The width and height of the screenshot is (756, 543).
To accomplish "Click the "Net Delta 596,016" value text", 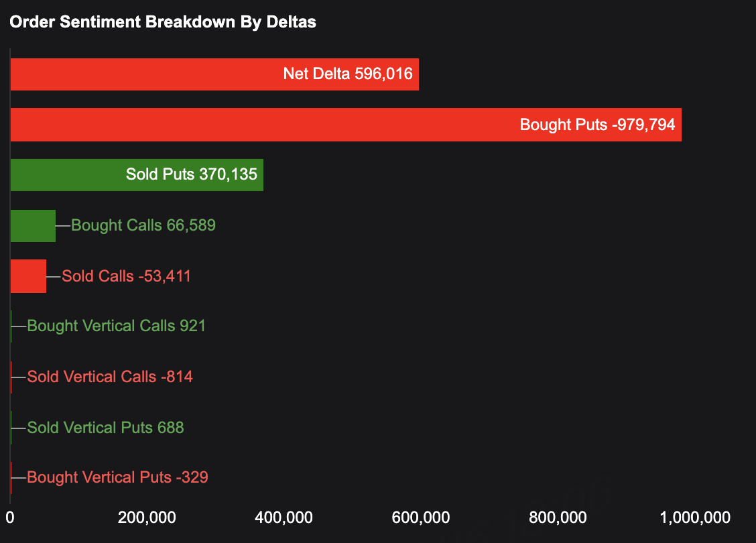I will 348,74.
